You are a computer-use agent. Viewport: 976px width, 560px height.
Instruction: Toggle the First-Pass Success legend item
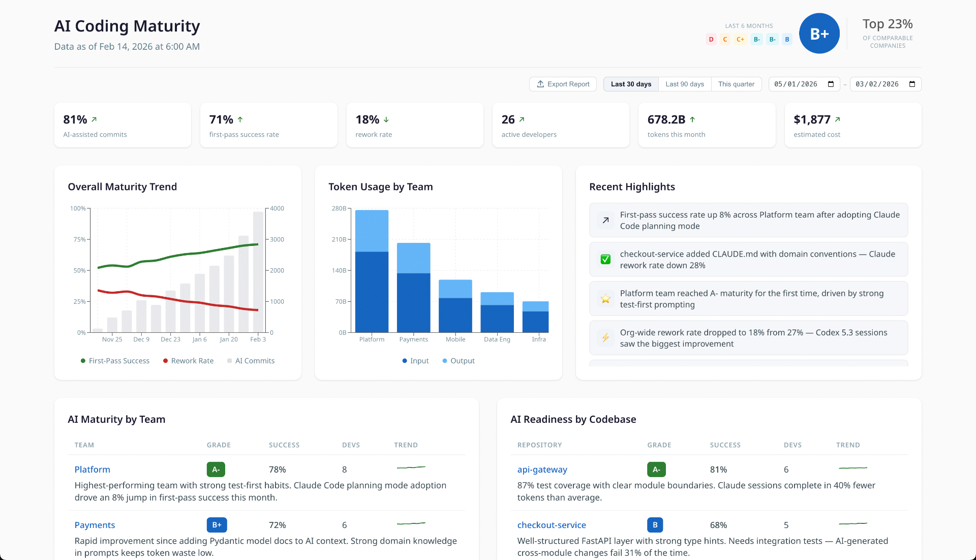click(115, 361)
